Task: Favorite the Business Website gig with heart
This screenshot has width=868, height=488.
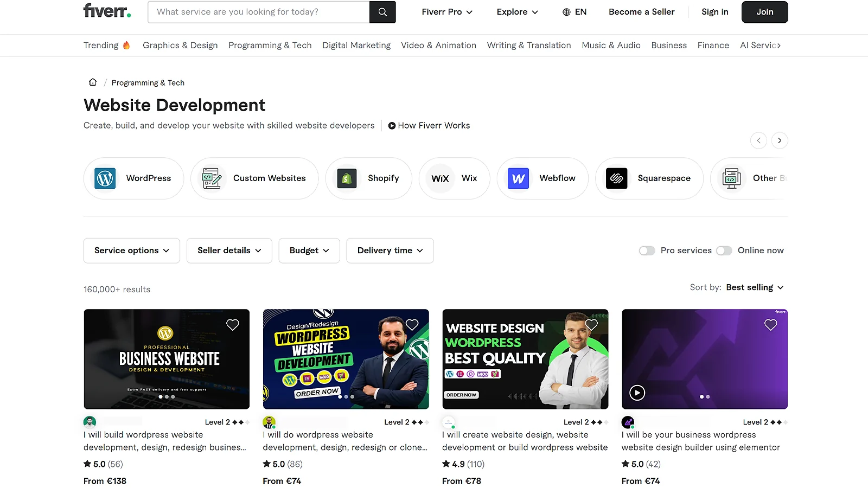Action: pos(233,325)
